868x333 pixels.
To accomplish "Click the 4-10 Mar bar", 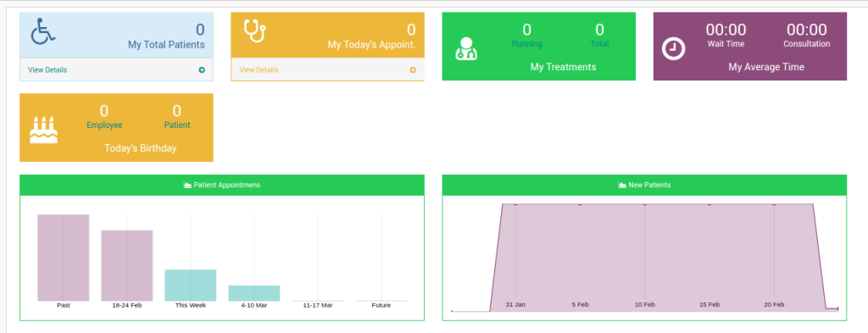I will pyautogui.click(x=254, y=293).
